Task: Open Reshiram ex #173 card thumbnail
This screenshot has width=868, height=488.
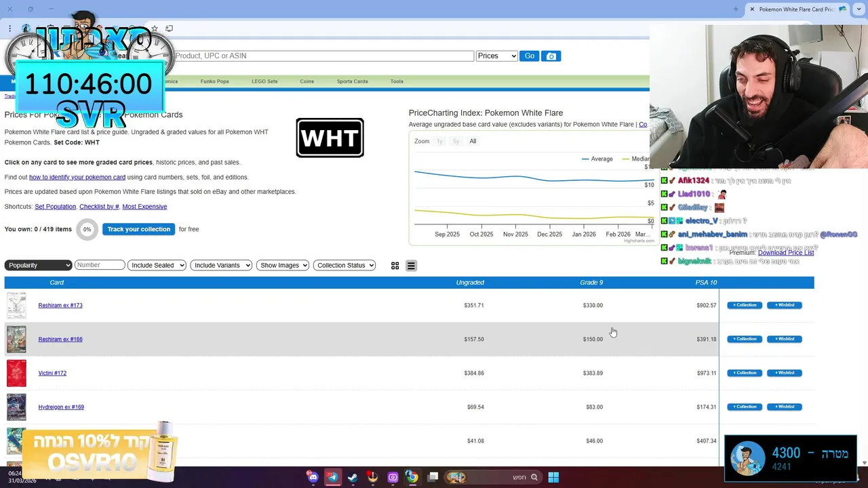Action: coord(16,305)
